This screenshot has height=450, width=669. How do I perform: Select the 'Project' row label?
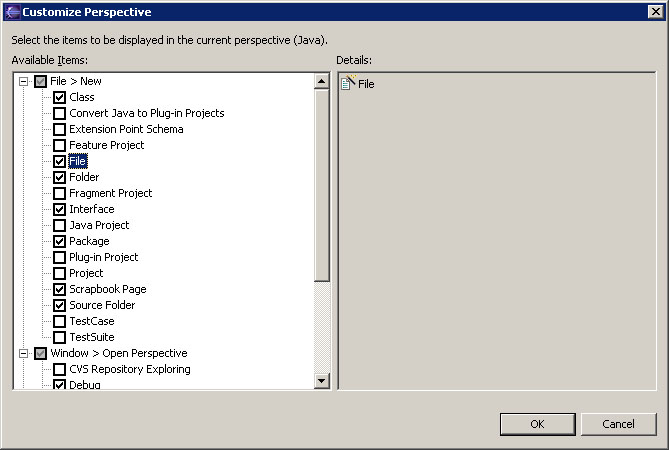(x=86, y=273)
